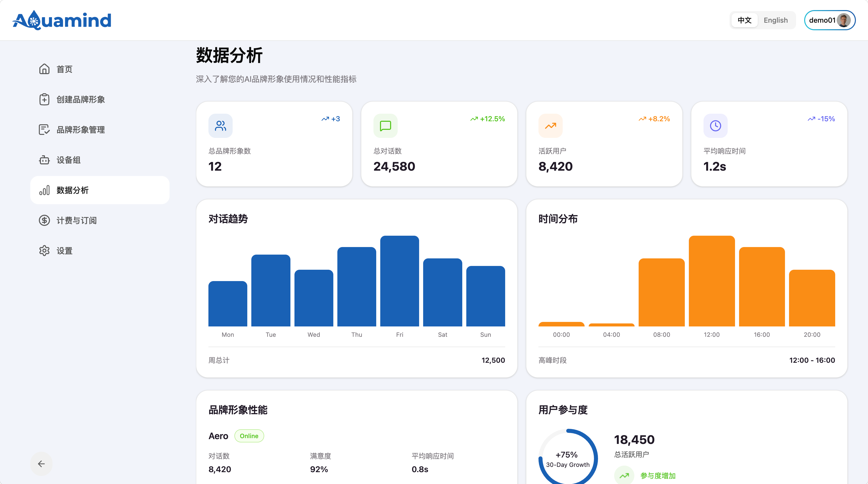The height and width of the screenshot is (484, 868).
Task: Click the green trend icon beside 参与度增加
Action: 624,475
